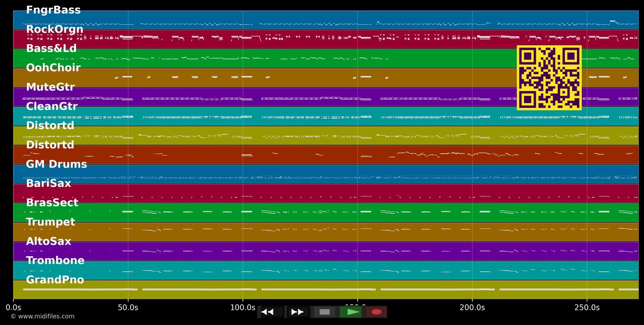Click the GrandPno track strip
This screenshot has height=325, width=644.
(x=55, y=279)
